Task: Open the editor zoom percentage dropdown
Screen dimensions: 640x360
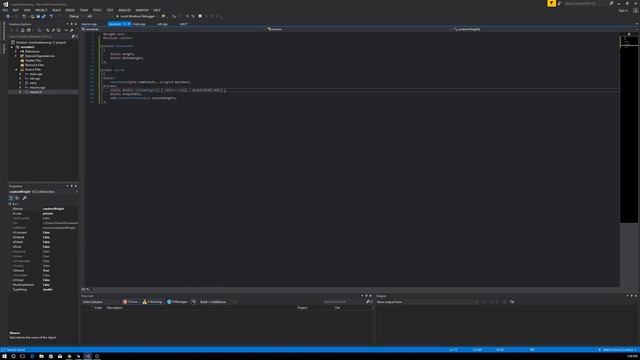Action: [88, 289]
